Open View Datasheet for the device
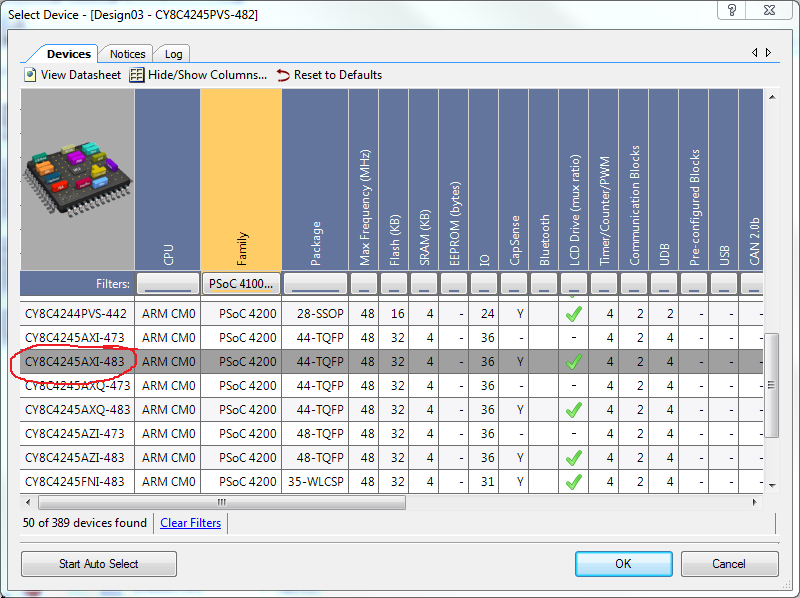 click(72, 75)
